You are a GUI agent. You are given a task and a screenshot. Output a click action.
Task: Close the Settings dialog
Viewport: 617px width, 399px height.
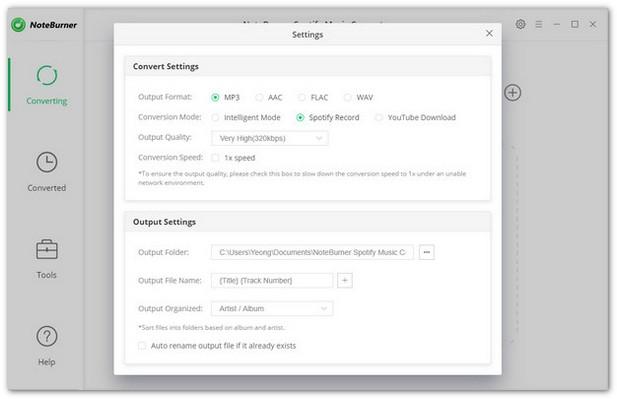pos(489,33)
